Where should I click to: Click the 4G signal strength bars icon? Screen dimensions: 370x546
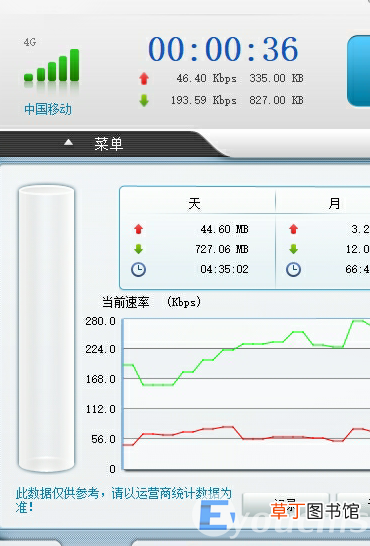coord(52,65)
